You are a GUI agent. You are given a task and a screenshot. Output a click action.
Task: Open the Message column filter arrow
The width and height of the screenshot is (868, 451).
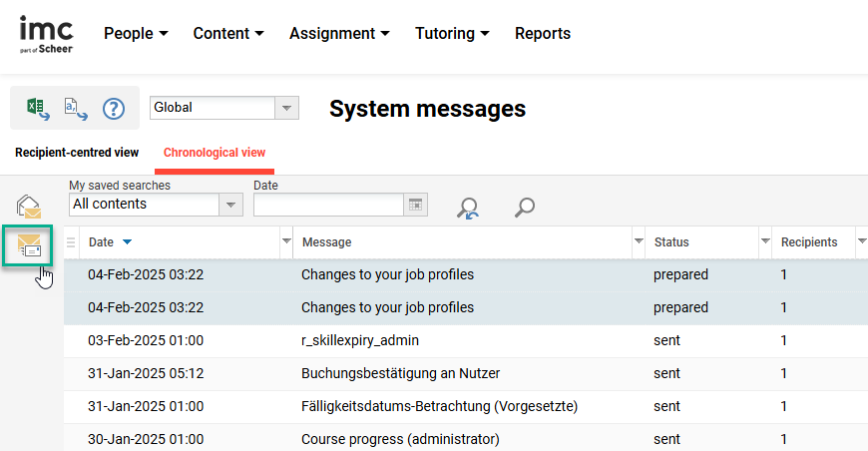[x=639, y=241]
